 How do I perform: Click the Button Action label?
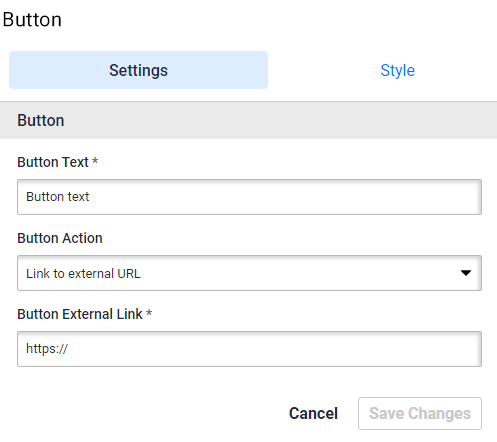click(x=60, y=238)
